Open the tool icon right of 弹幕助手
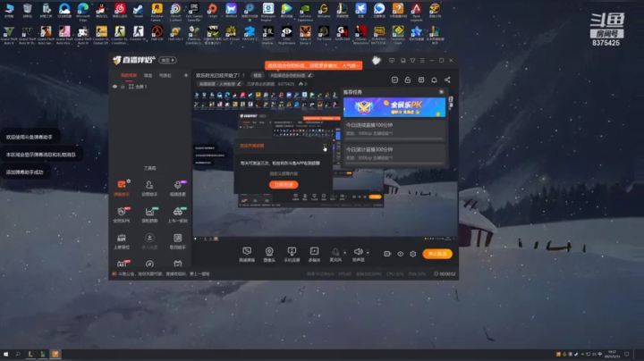This screenshot has height=361, width=644. coord(149,188)
